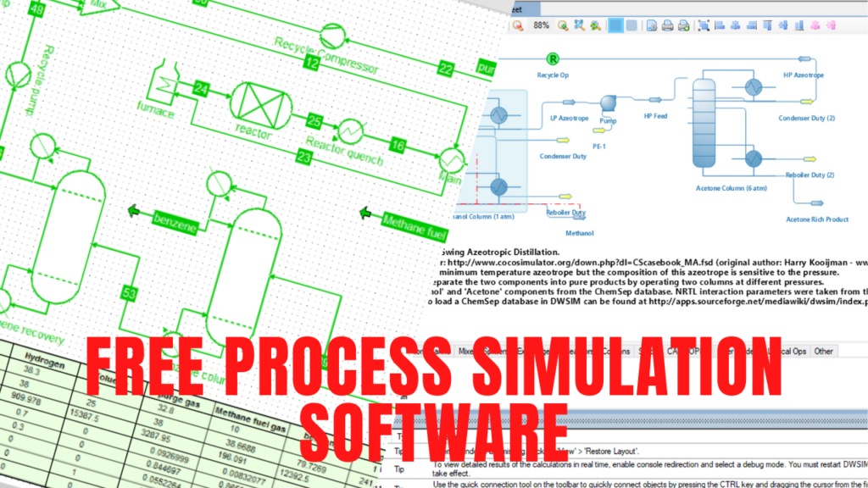Click the reset zoom magnifier icon

[595, 25]
